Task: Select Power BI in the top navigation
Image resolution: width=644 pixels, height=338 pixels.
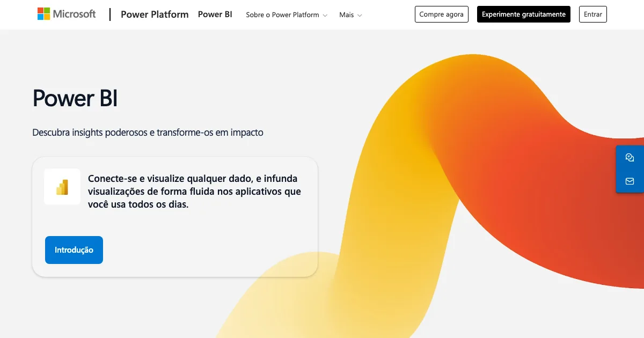Action: pyautogui.click(x=215, y=14)
